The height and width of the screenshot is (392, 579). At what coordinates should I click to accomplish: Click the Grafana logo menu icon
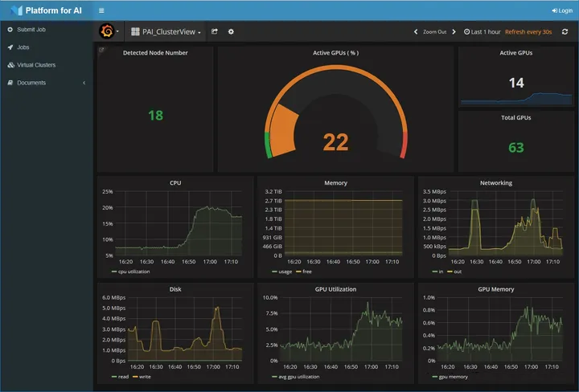[105, 31]
